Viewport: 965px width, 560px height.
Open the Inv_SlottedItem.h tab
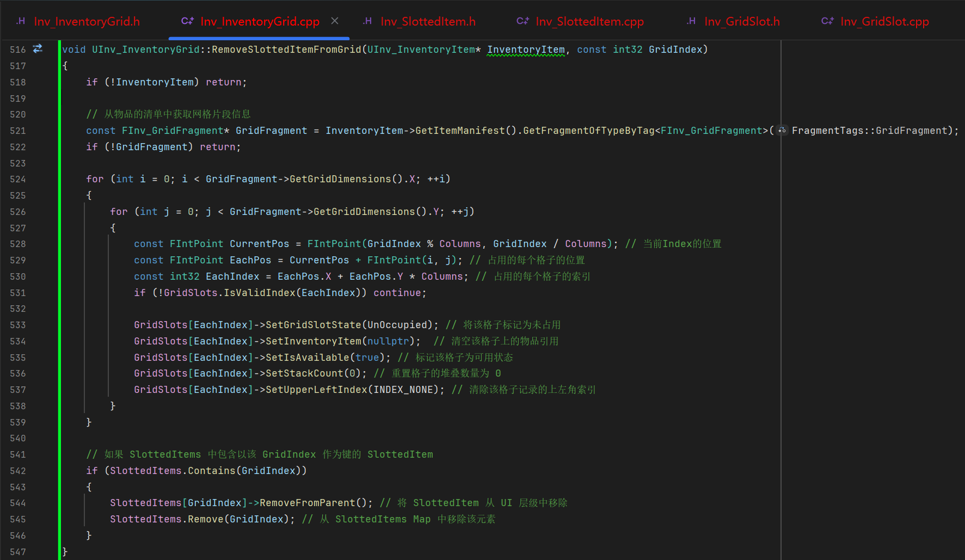pyautogui.click(x=419, y=21)
